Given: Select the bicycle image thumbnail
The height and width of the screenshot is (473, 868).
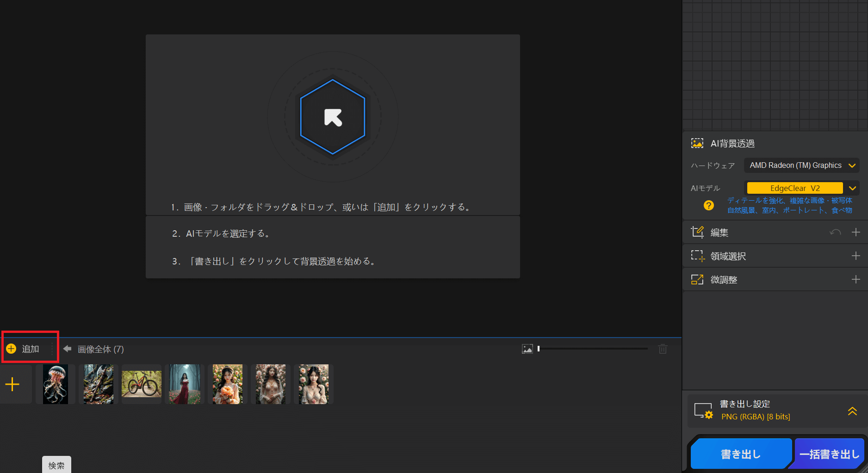Looking at the screenshot, I should pyautogui.click(x=142, y=384).
